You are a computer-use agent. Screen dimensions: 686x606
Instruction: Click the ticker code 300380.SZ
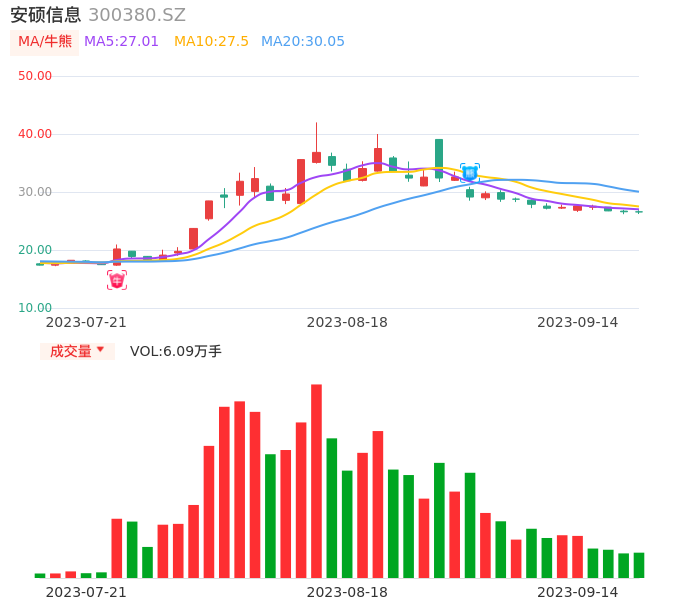pyautogui.click(x=137, y=15)
